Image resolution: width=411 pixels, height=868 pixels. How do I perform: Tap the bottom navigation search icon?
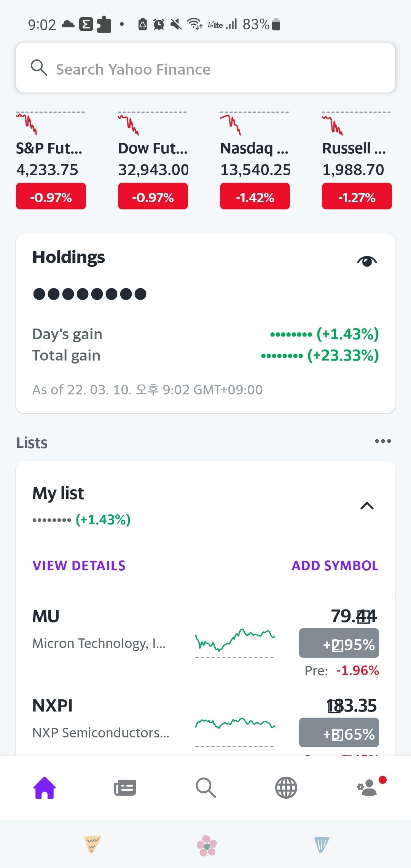[206, 787]
